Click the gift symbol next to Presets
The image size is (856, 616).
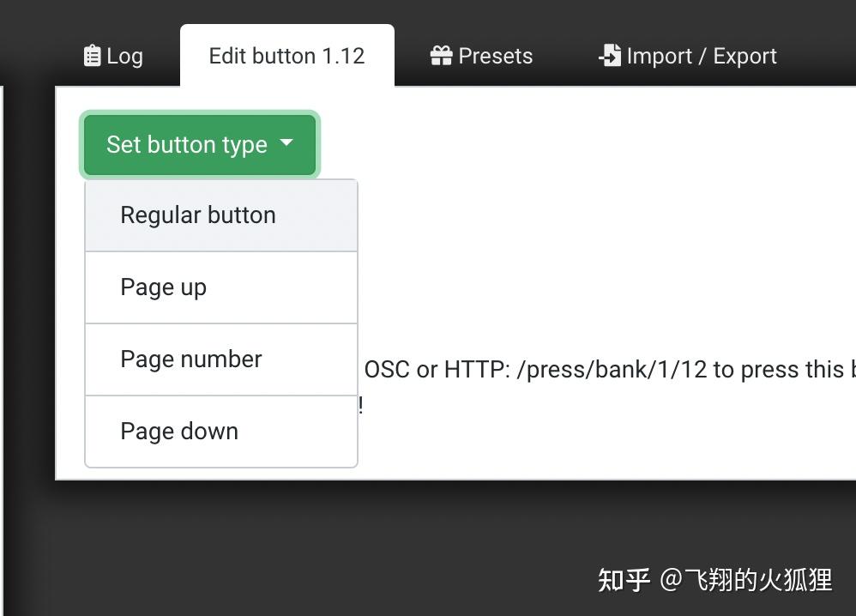[x=441, y=55]
